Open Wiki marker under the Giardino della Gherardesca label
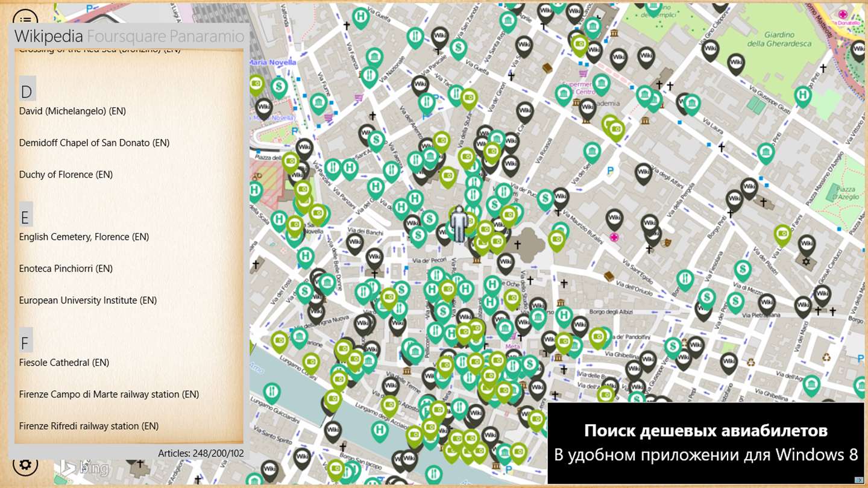 [735, 64]
